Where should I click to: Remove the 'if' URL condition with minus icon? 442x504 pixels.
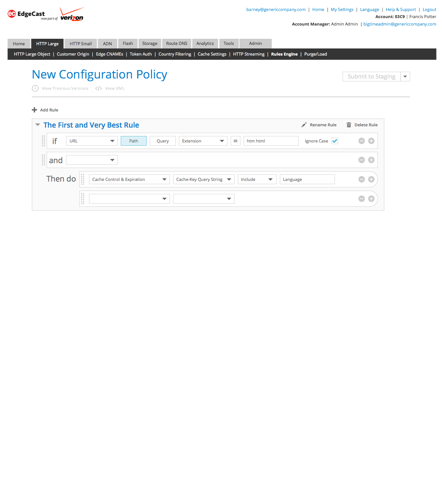(x=361, y=141)
